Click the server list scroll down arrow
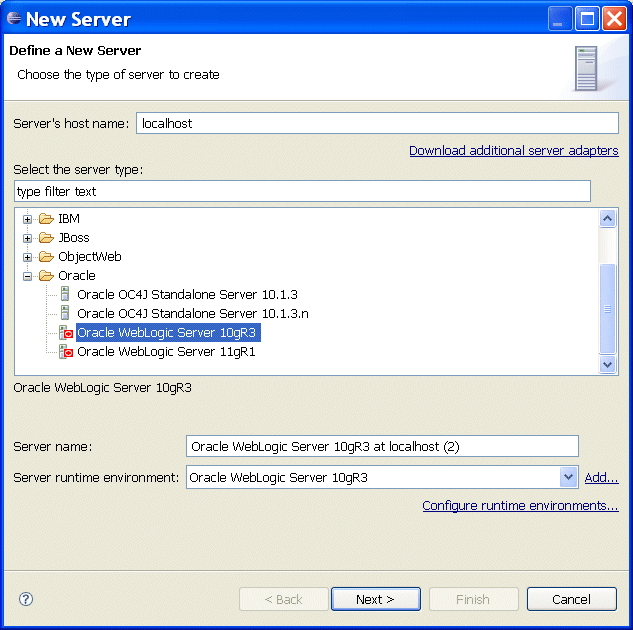633x630 pixels. [x=608, y=364]
